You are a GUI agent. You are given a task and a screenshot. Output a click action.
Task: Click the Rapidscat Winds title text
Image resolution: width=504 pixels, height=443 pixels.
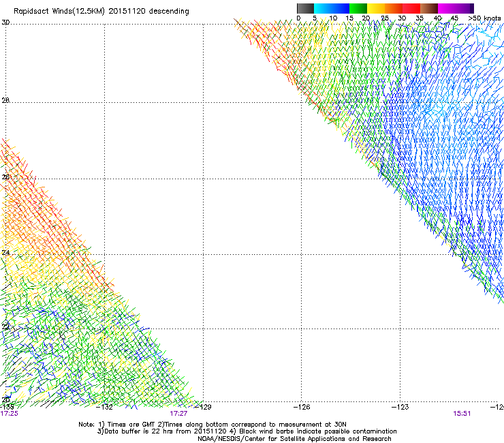click(101, 12)
